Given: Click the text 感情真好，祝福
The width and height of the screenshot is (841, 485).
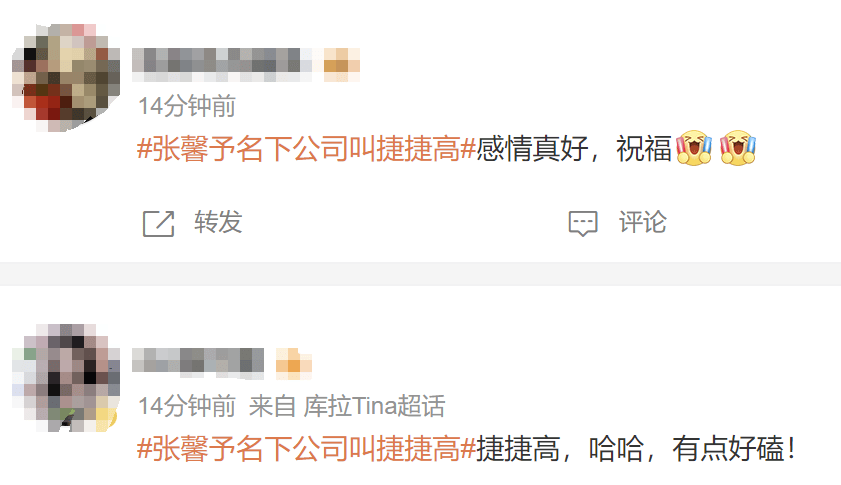Looking at the screenshot, I should [574, 149].
